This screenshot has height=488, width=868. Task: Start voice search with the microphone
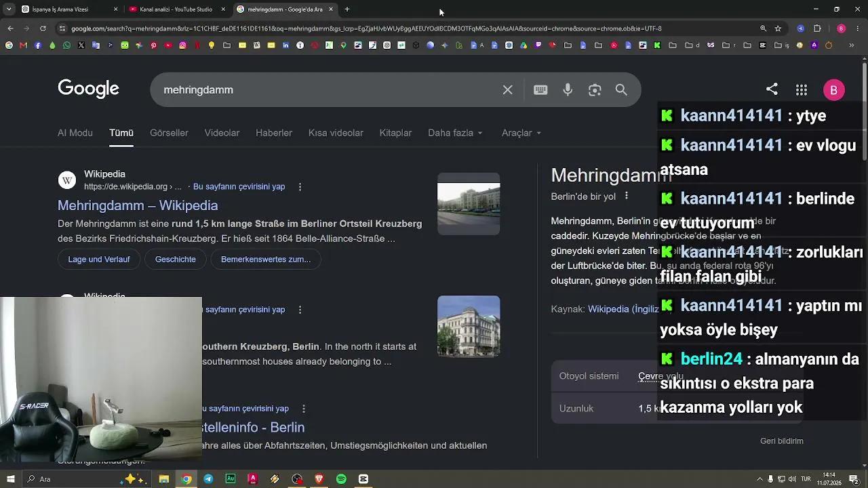pyautogui.click(x=568, y=89)
